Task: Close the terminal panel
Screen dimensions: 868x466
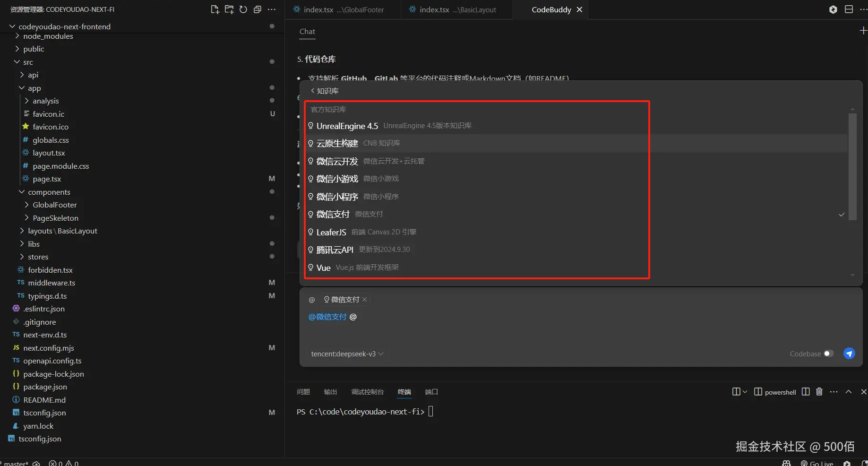Action: [x=863, y=392]
